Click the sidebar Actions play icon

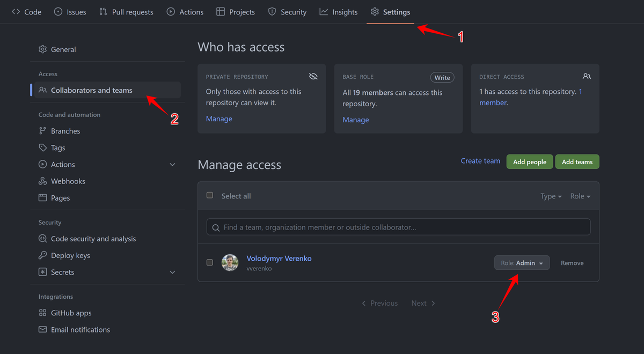pyautogui.click(x=42, y=164)
